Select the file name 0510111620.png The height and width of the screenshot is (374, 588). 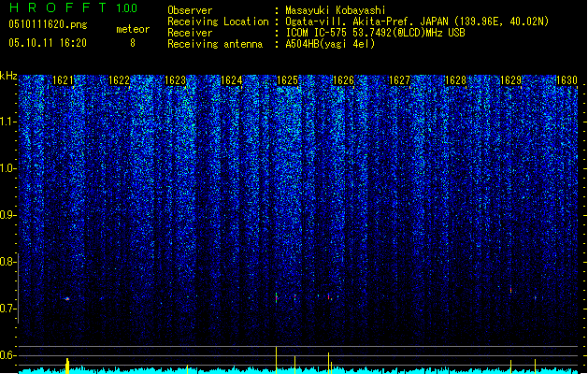(x=48, y=25)
